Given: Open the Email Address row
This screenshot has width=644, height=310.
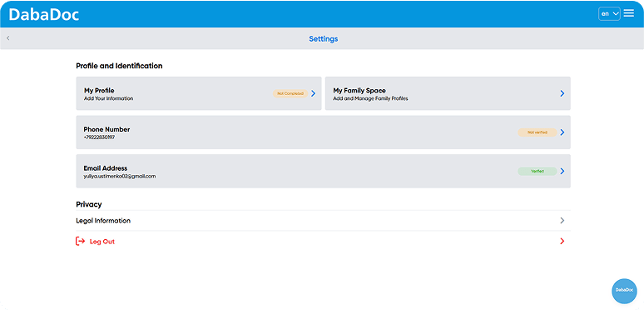Looking at the screenshot, I should click(x=323, y=171).
